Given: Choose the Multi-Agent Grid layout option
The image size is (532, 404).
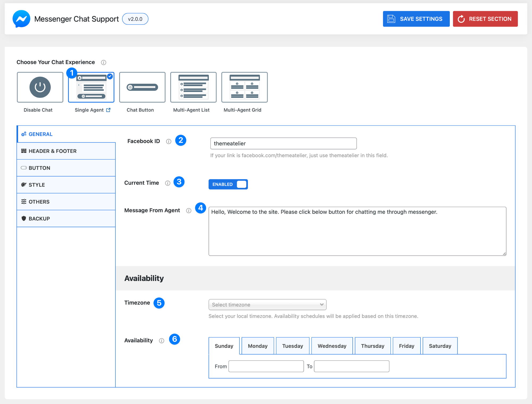Looking at the screenshot, I should (x=244, y=87).
